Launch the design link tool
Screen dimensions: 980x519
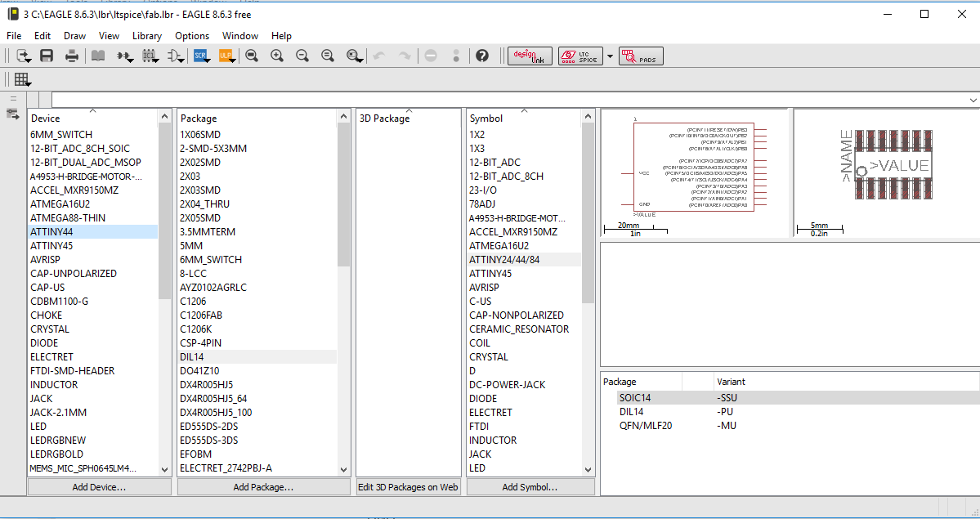pos(530,56)
